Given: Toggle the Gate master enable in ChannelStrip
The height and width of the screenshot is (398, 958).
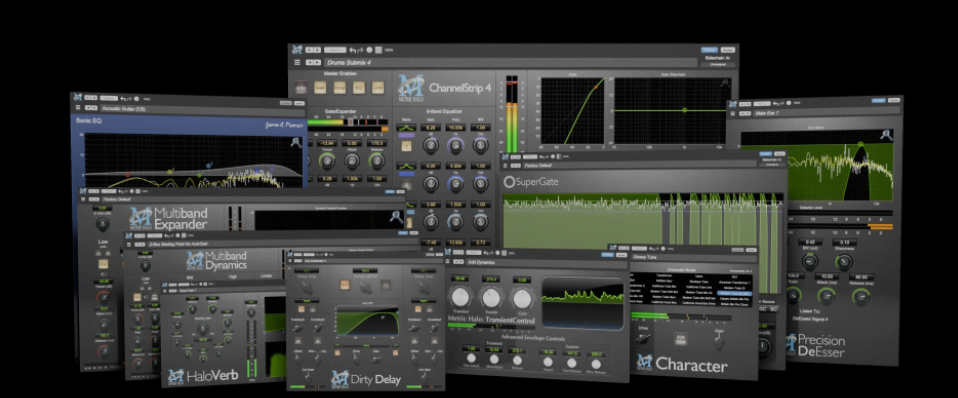Looking at the screenshot, I should point(320,88).
